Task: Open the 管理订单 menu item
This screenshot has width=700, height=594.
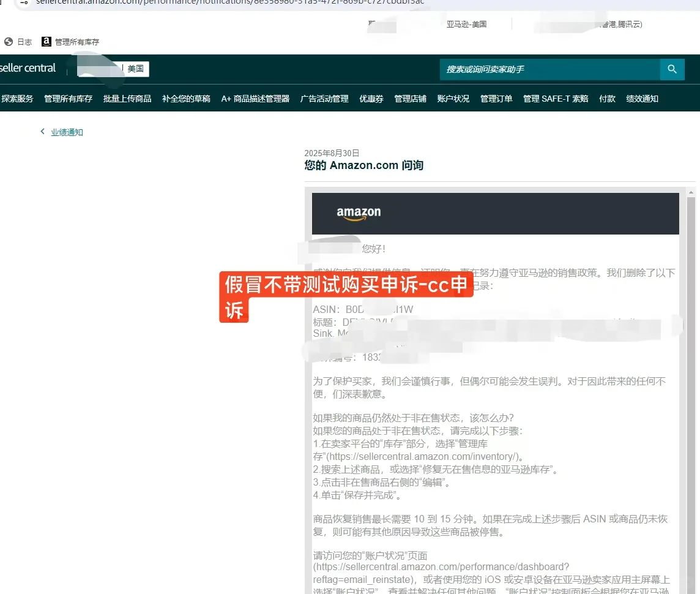Action: point(496,99)
